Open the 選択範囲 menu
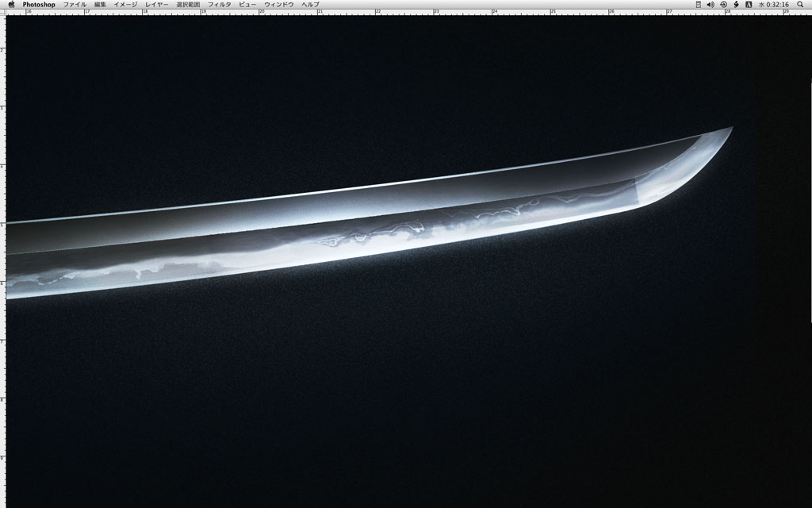The image size is (812, 508). click(x=188, y=4)
